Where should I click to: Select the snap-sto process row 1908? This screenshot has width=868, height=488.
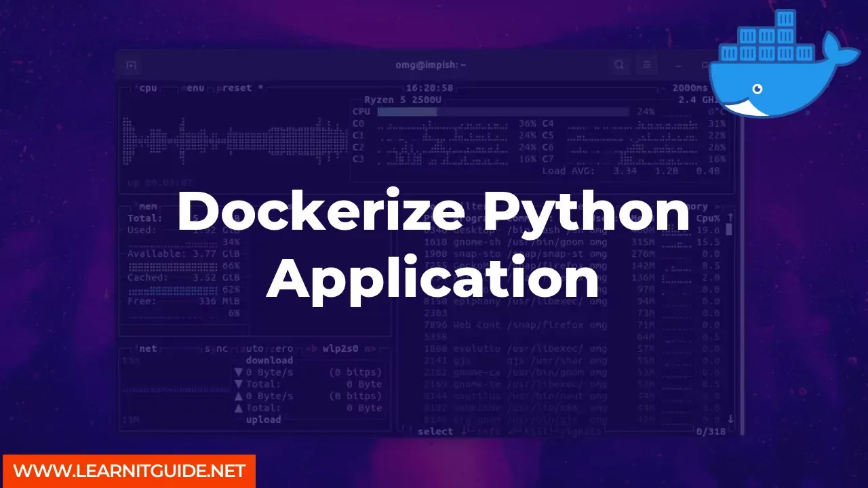coord(571,253)
